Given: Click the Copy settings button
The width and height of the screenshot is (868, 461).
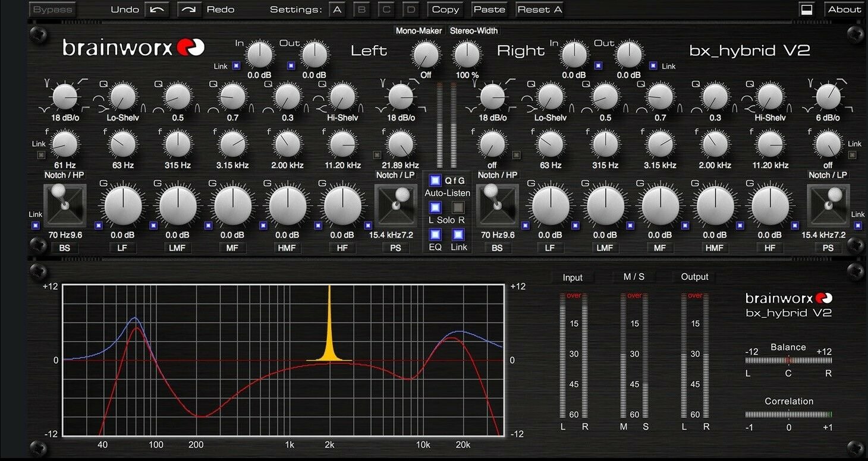Looking at the screenshot, I should (445, 10).
